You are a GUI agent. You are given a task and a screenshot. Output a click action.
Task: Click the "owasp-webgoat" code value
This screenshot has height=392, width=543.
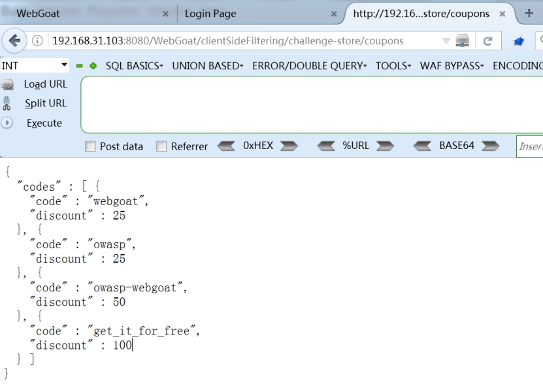[135, 287]
